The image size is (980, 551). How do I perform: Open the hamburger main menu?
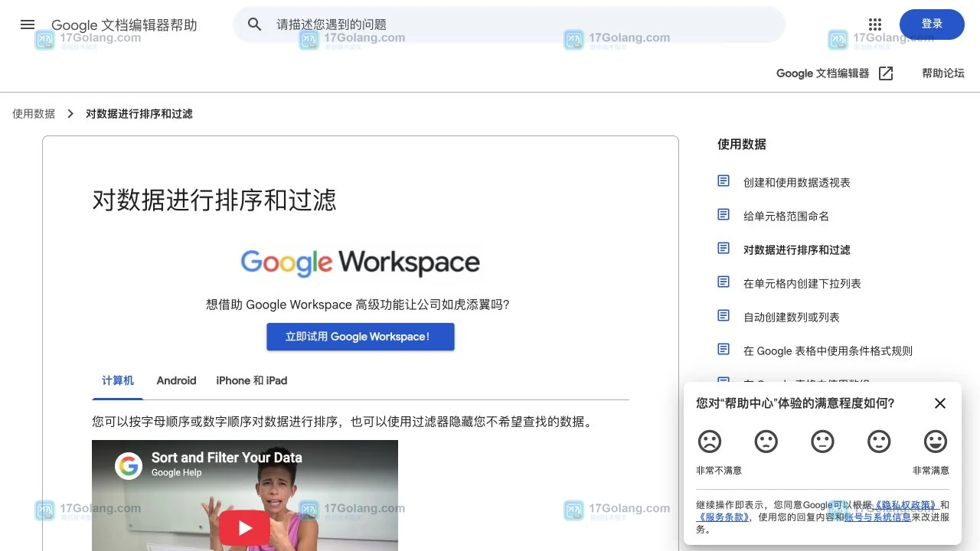[x=28, y=24]
